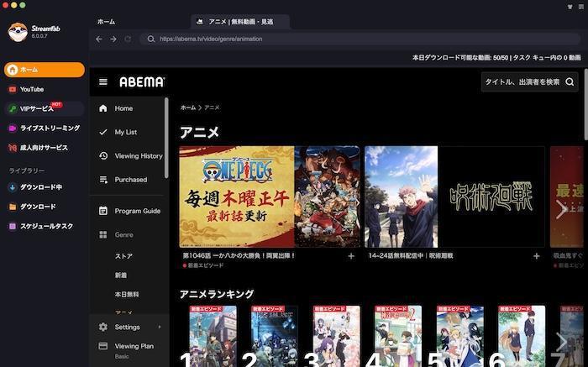
Task: Open the rank 5 anime poster
Action: coord(459,336)
